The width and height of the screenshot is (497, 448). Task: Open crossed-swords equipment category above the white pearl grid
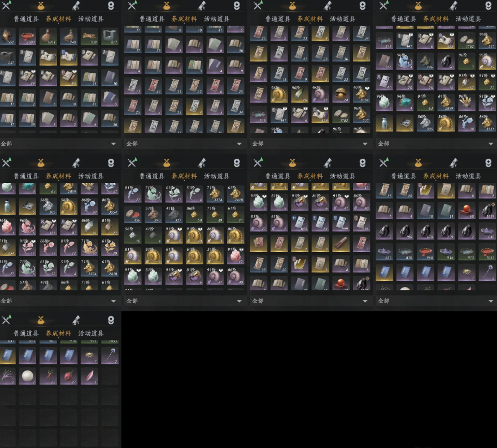[x=6, y=320]
